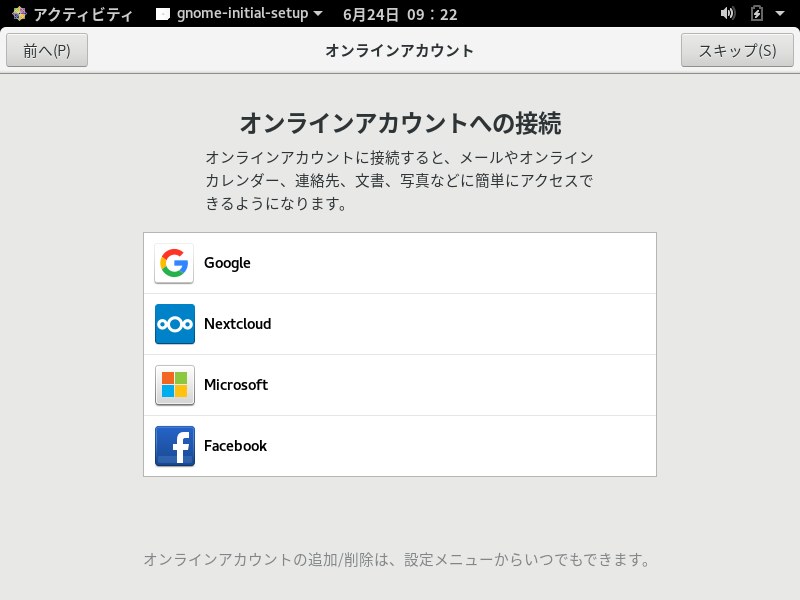The height and width of the screenshot is (600, 800).
Task: Click the Microsoft logo icon
Action: [174, 384]
